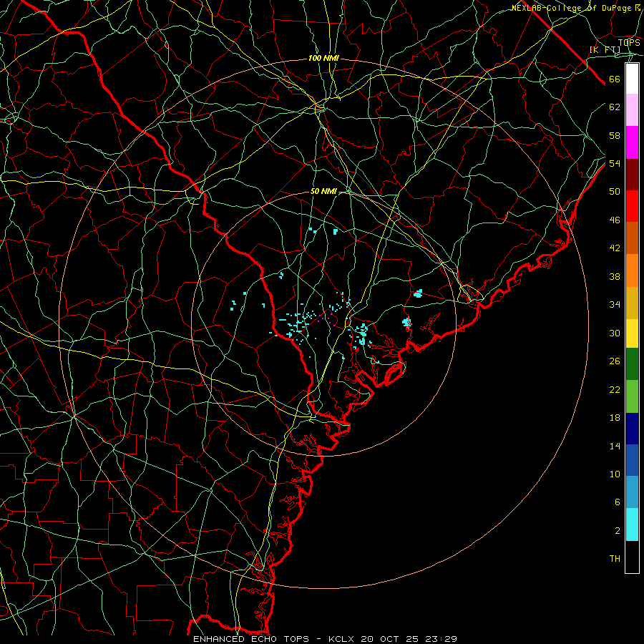Click the legend value 38
Screen dimensions: 644x644
[x=615, y=277]
